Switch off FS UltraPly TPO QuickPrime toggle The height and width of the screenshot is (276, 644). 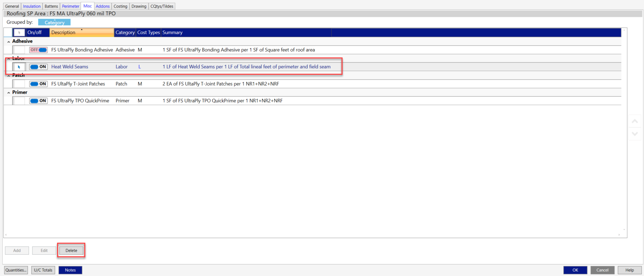[38, 101]
